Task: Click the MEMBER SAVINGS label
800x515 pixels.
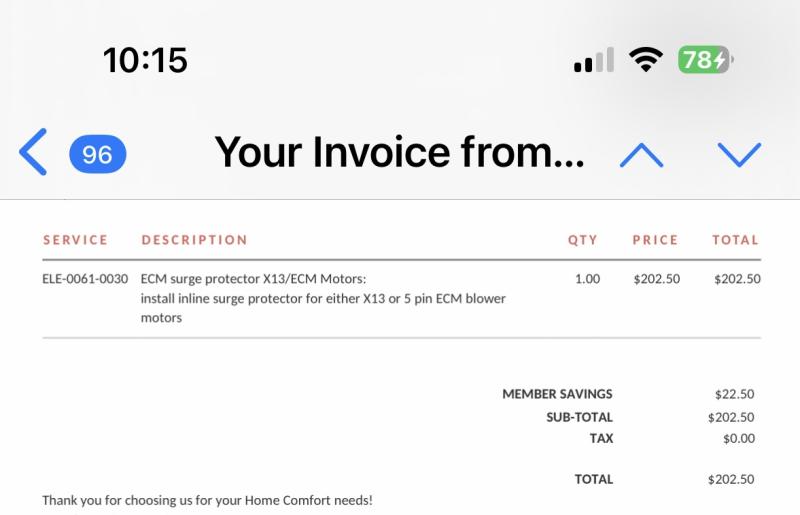Action: (x=557, y=394)
